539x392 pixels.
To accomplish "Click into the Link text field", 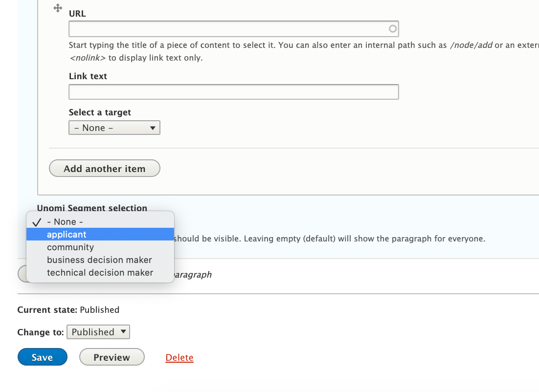I will tap(233, 92).
